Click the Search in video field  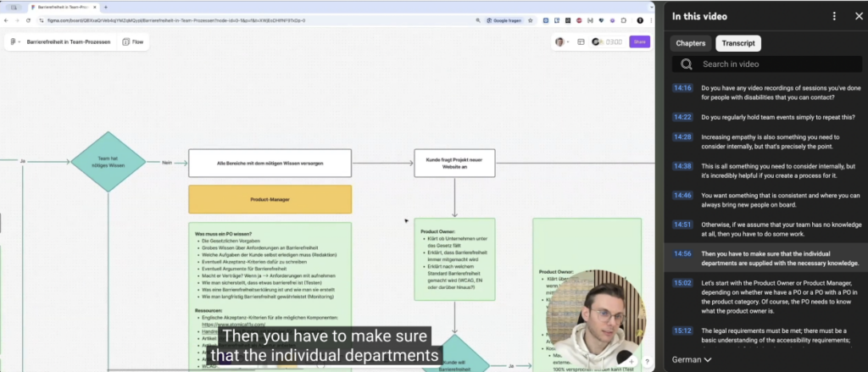766,64
